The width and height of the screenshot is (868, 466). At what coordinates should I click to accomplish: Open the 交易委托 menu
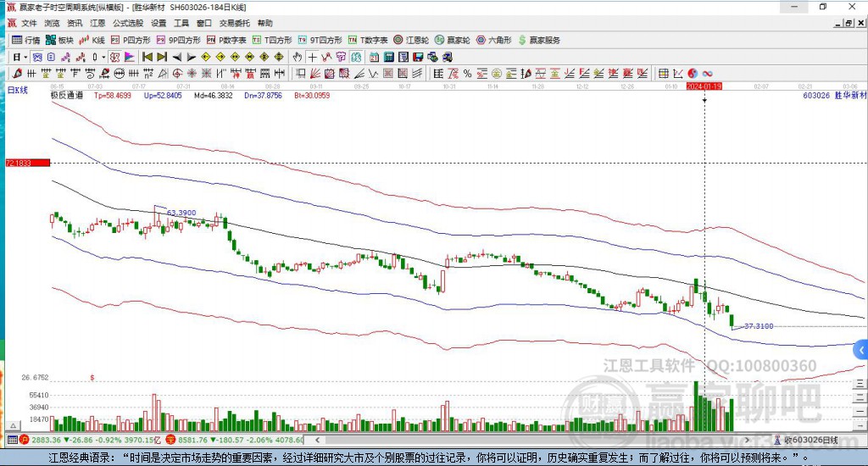tap(234, 23)
